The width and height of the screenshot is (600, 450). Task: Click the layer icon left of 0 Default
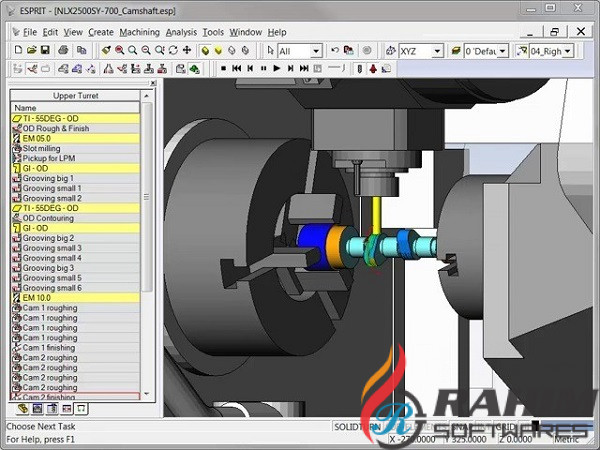[456, 51]
